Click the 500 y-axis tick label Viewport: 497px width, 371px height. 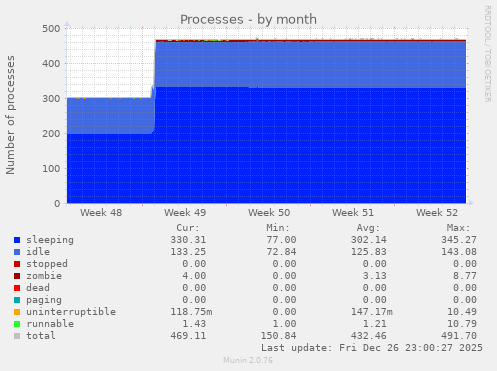click(x=51, y=29)
